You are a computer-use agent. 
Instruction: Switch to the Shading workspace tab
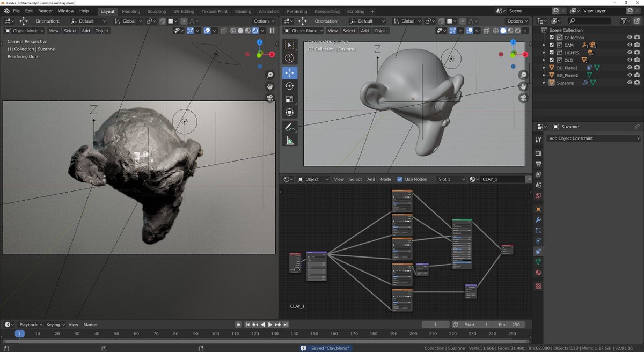tap(243, 11)
